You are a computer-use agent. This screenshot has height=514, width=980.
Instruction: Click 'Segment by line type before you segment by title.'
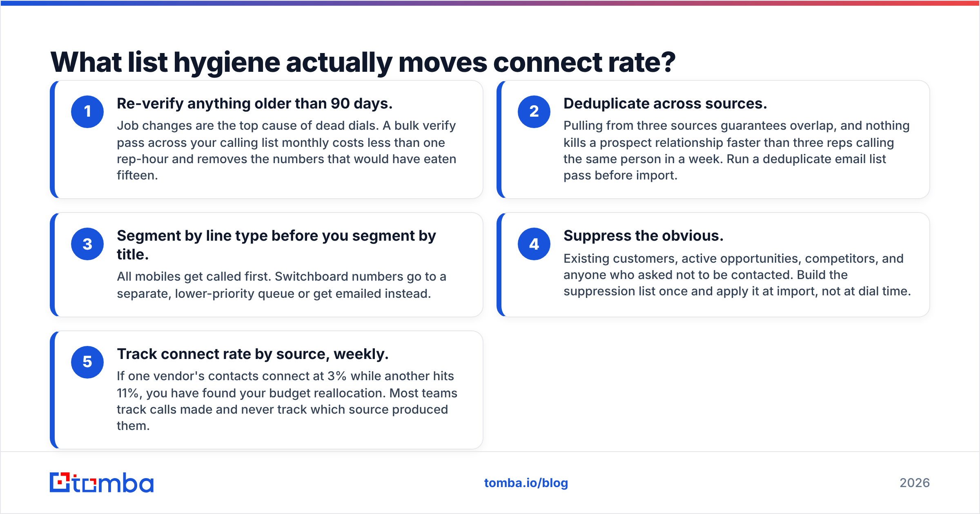(276, 245)
